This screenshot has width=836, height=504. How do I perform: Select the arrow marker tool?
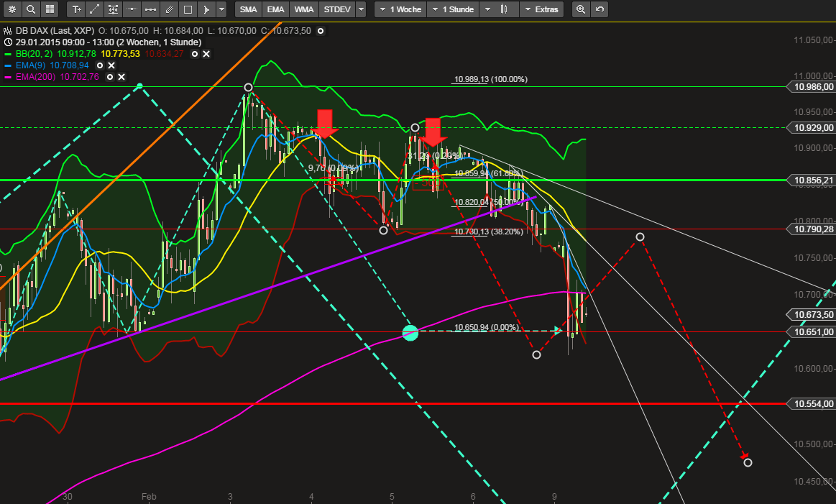[206, 9]
